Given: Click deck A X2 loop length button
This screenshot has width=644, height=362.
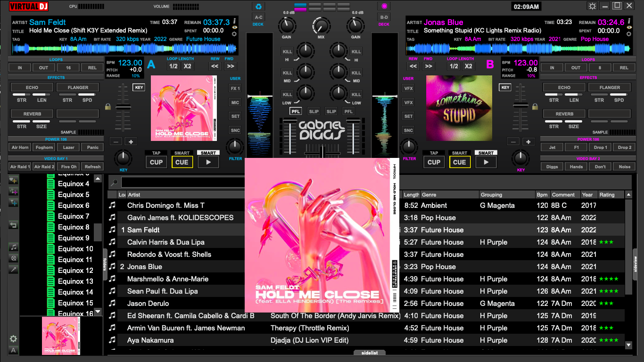Looking at the screenshot, I should tap(188, 66).
